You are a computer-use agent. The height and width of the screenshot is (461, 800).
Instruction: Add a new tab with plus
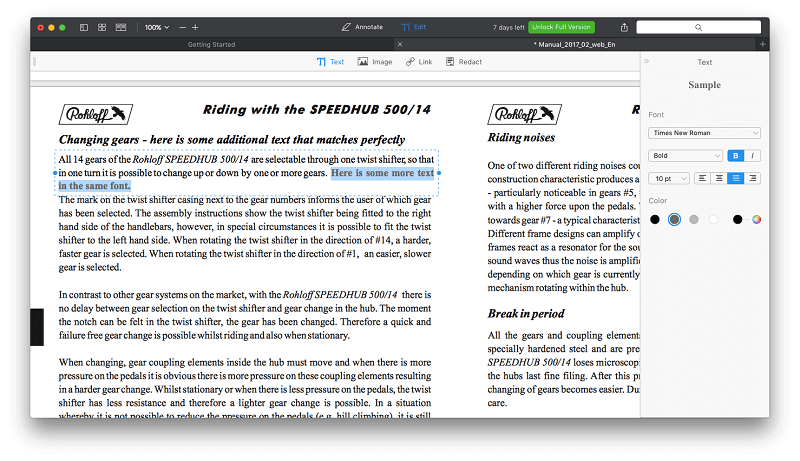click(x=763, y=44)
